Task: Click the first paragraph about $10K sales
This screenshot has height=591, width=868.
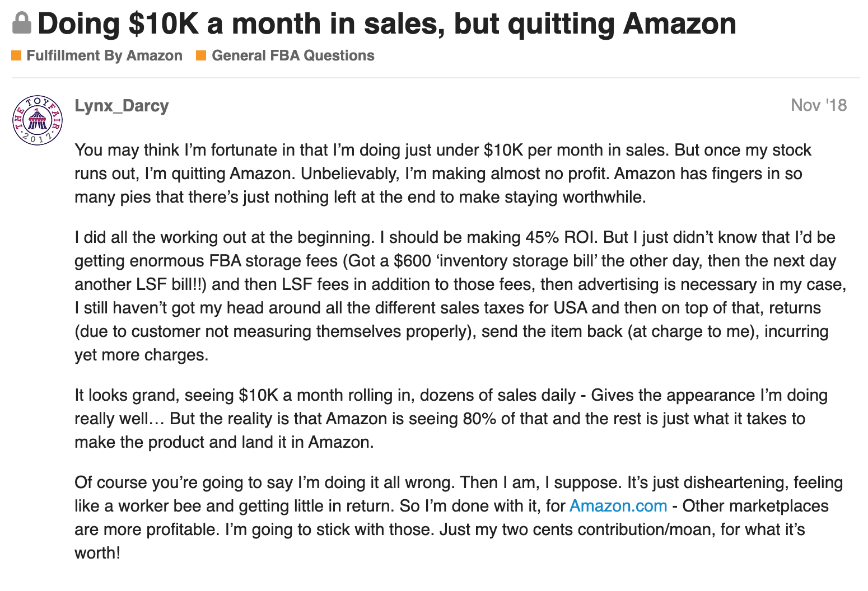Action: point(443,173)
